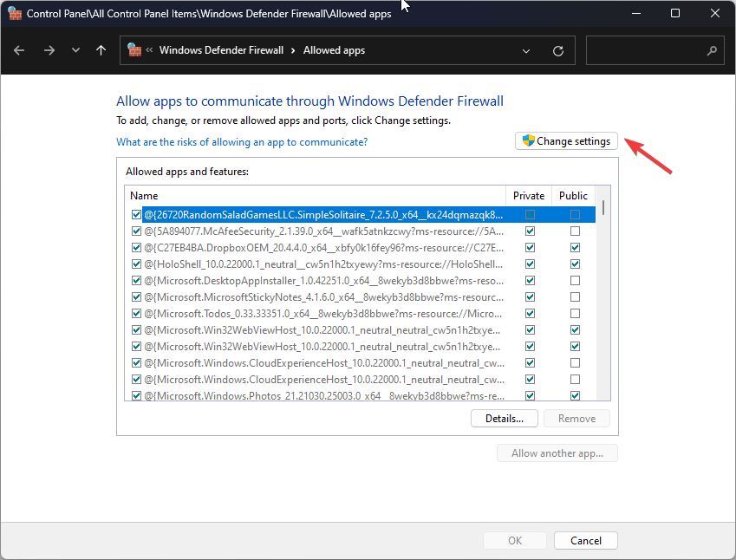Click Allowed apps breadcrumb
This screenshot has height=560, width=736.
coord(334,50)
